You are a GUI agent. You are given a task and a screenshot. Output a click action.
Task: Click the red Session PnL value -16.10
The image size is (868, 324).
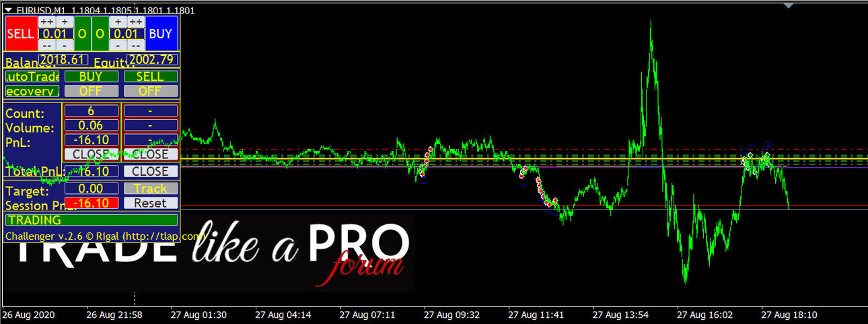point(91,203)
